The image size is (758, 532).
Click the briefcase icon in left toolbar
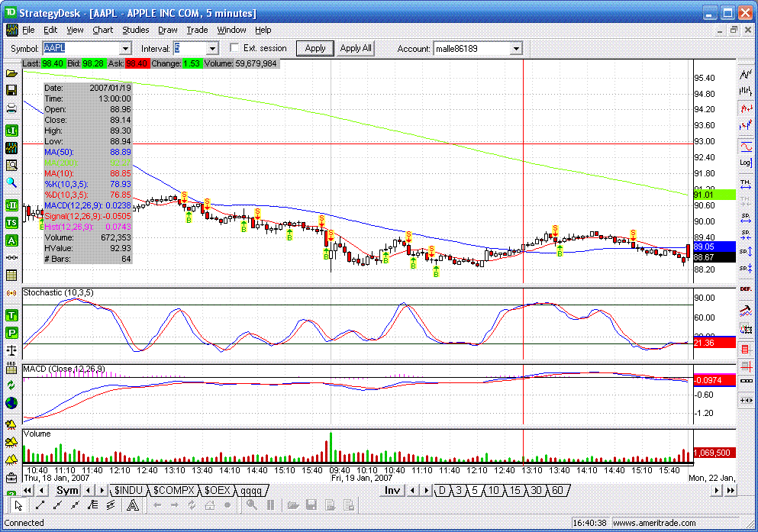point(11,478)
